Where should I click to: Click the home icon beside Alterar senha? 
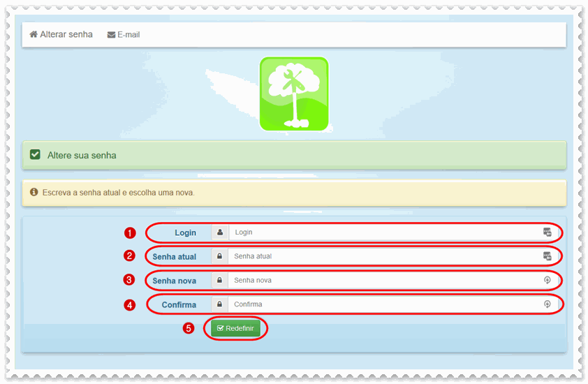[x=34, y=34]
